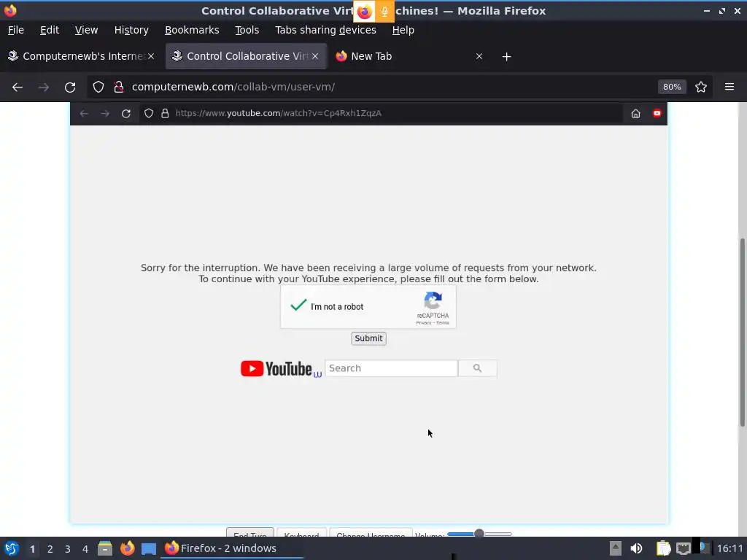Click the shield icon in the VM browser
Screen dimensions: 747x560
(149, 113)
